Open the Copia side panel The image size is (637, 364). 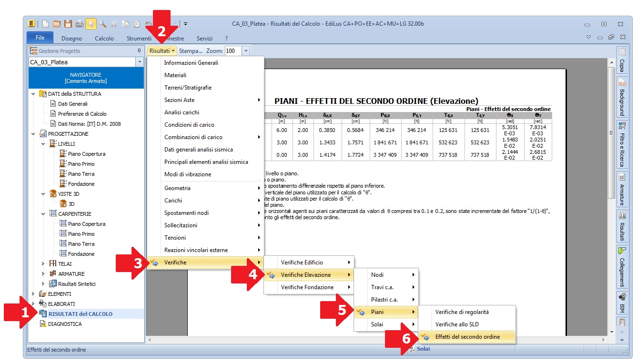pyautogui.click(x=622, y=61)
